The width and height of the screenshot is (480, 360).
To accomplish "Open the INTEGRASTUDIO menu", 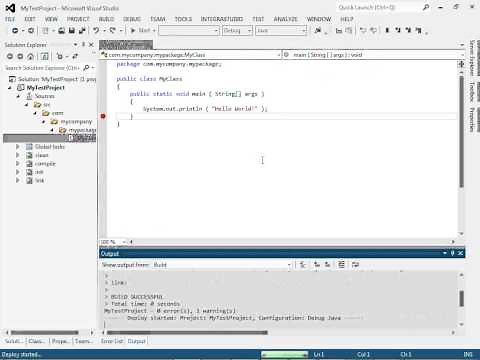I will pyautogui.click(x=222, y=19).
